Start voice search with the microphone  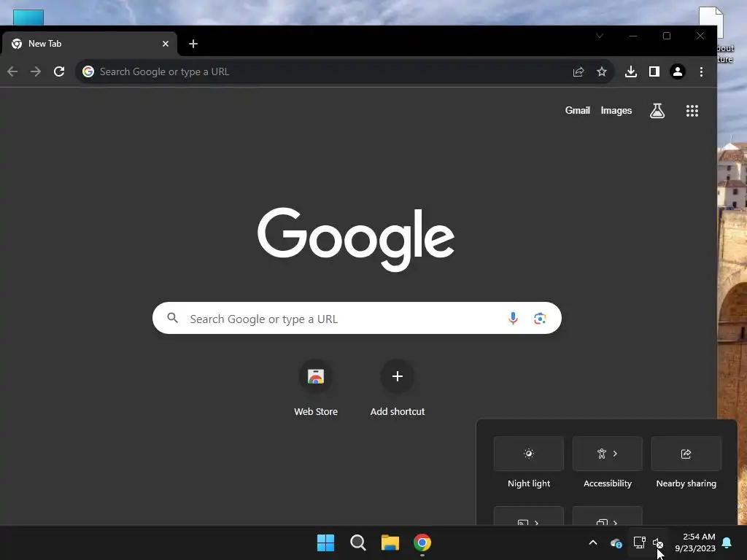click(513, 318)
